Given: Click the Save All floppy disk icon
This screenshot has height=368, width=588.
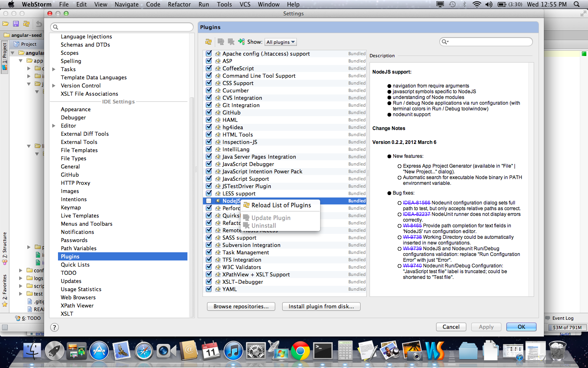Looking at the screenshot, I should (x=16, y=24).
